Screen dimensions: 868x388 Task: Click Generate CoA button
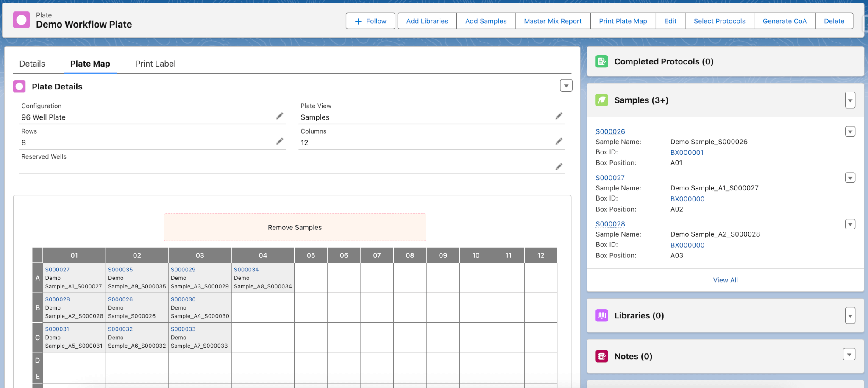(785, 21)
